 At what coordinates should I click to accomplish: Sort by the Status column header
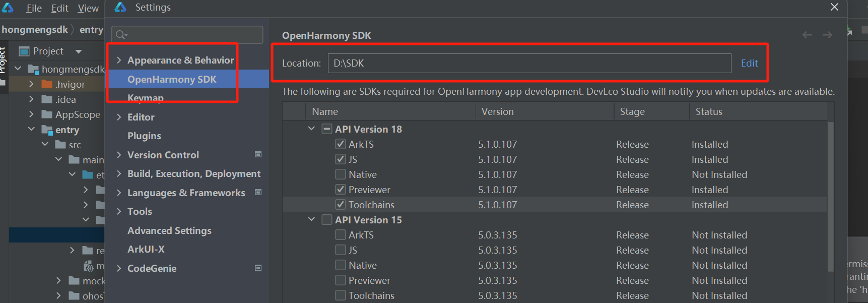(x=758, y=111)
